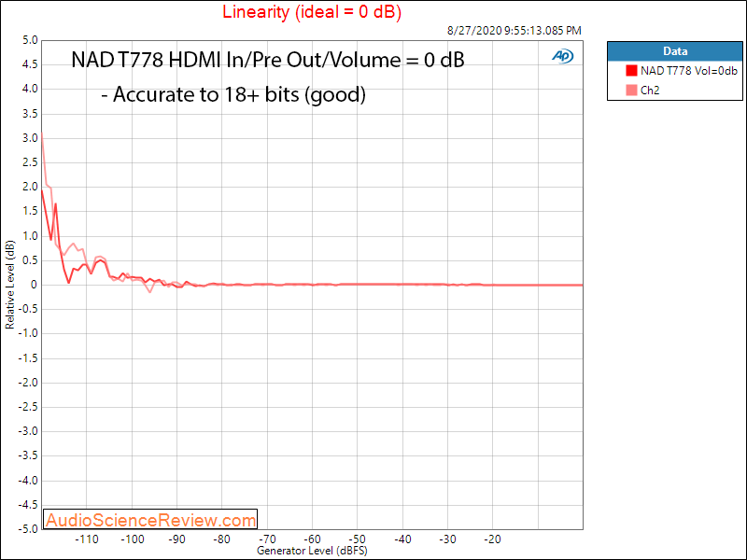This screenshot has width=747, height=560.
Task: Click the -30 tick on the horizontal axis
Action: [x=447, y=539]
